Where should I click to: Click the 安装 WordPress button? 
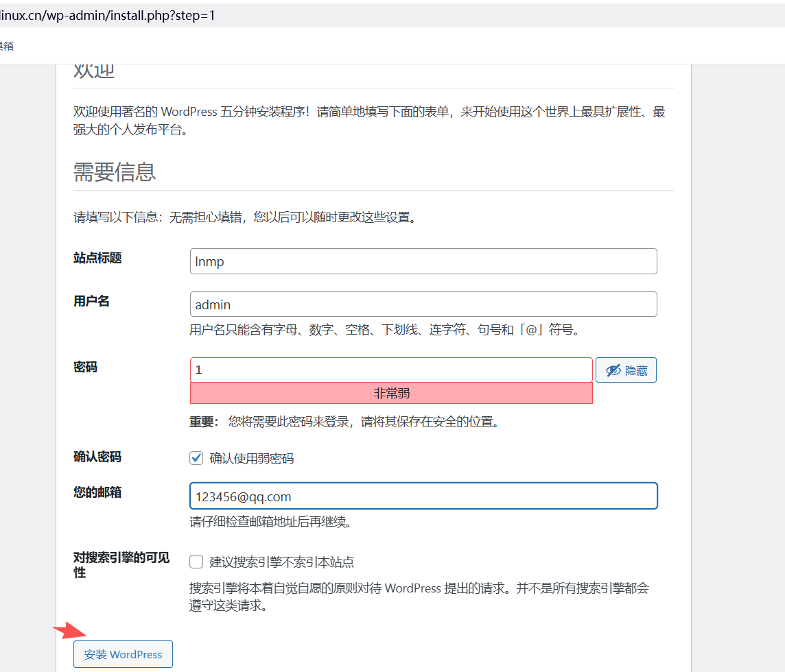(x=123, y=654)
